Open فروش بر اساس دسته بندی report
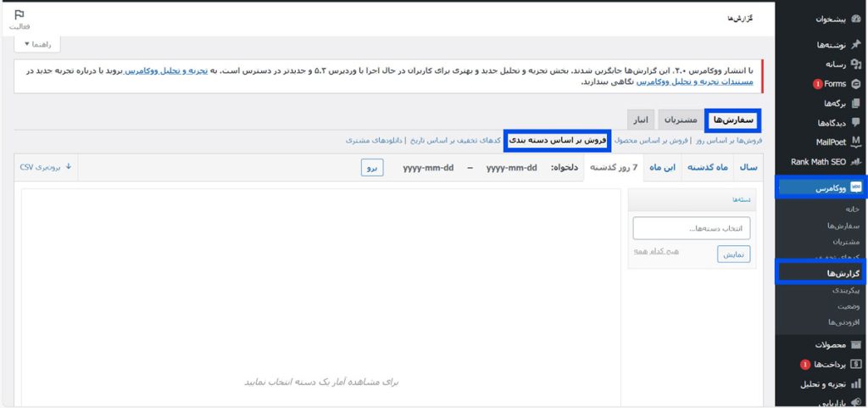This screenshot has width=868, height=408. (x=558, y=141)
